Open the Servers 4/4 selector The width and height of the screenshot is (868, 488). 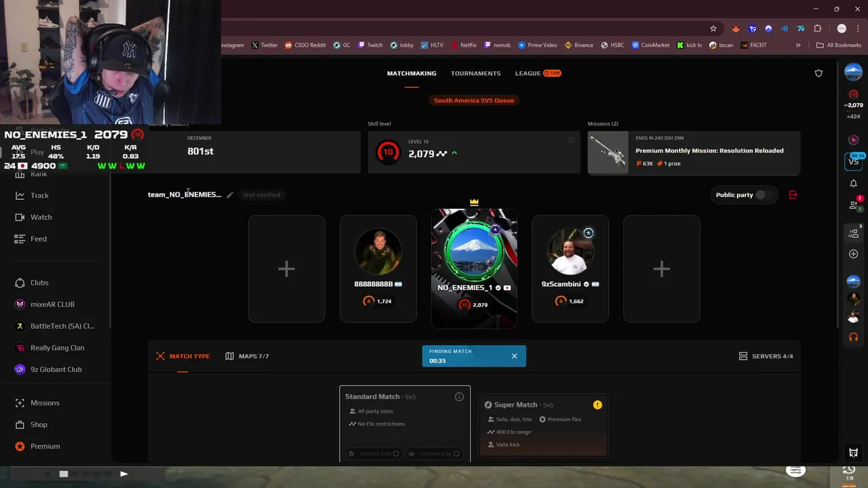[766, 356]
